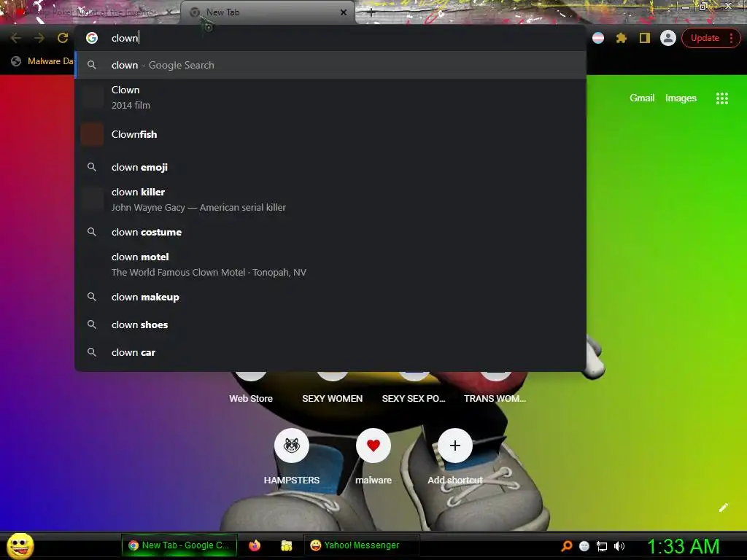Switch to the Poker Night at the Inventory tab
Viewport: 747px width, 560px height.
pyautogui.click(x=90, y=12)
